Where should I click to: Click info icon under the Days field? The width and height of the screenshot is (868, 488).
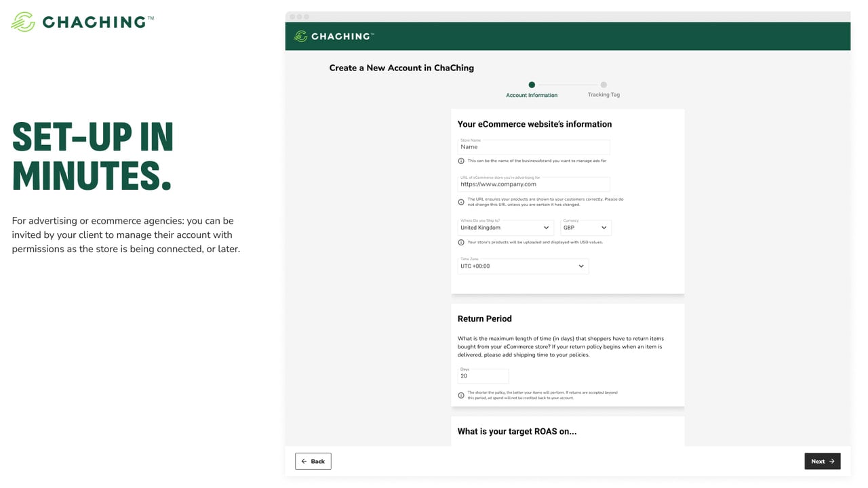tap(461, 395)
